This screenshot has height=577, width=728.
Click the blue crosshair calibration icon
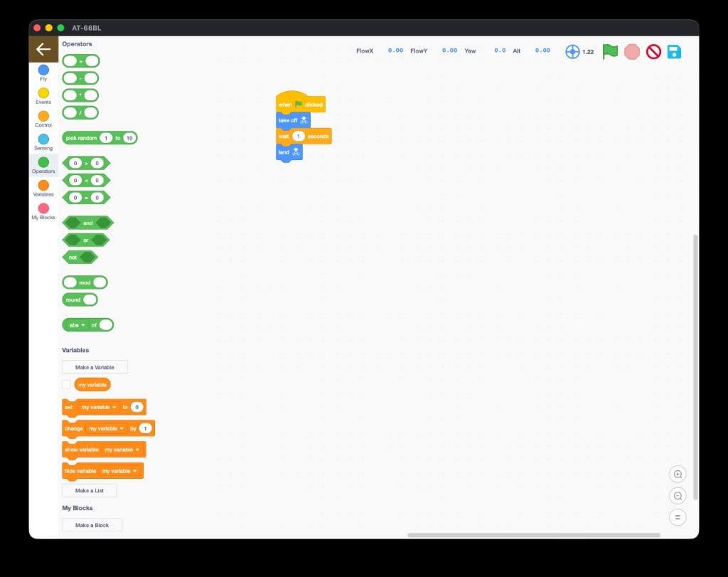pos(572,51)
